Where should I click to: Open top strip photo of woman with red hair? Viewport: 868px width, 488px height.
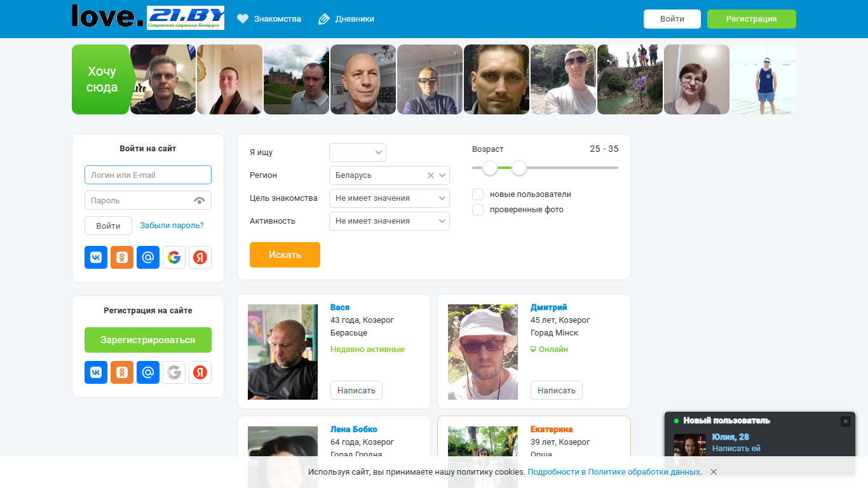696,79
